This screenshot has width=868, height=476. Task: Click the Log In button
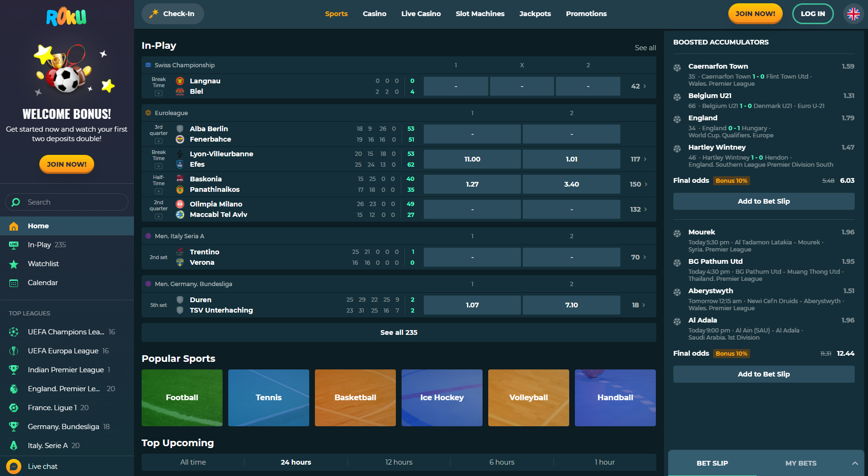tap(813, 14)
